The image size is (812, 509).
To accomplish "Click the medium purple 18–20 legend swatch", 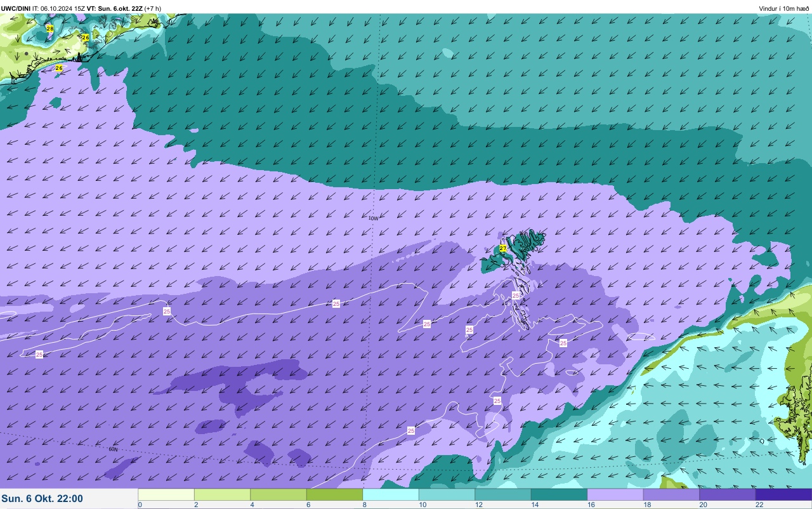I will 671,494.
